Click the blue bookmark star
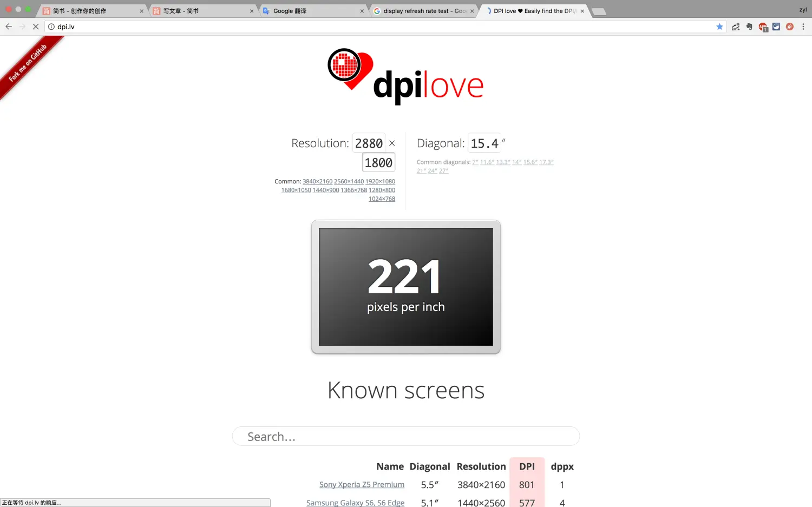 (719, 27)
